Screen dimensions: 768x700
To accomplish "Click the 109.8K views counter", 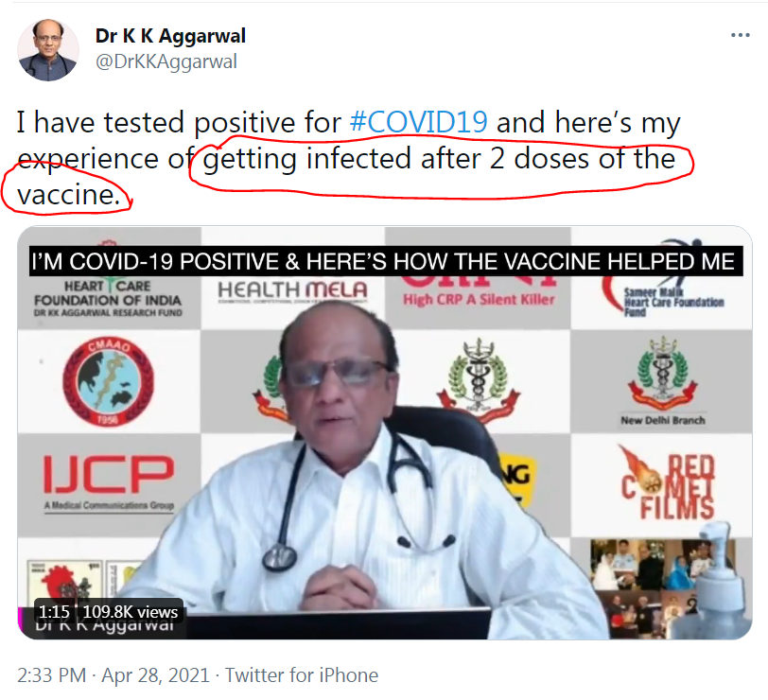I will (131, 612).
